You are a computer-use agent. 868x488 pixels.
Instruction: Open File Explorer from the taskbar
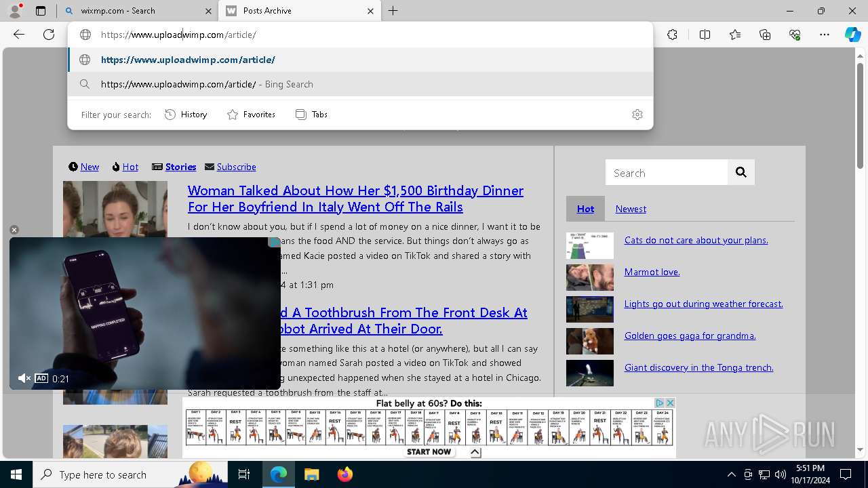[311, 474]
